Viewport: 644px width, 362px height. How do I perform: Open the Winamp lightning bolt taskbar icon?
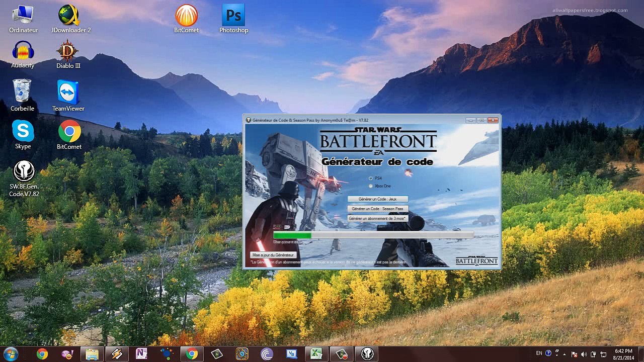point(117,354)
